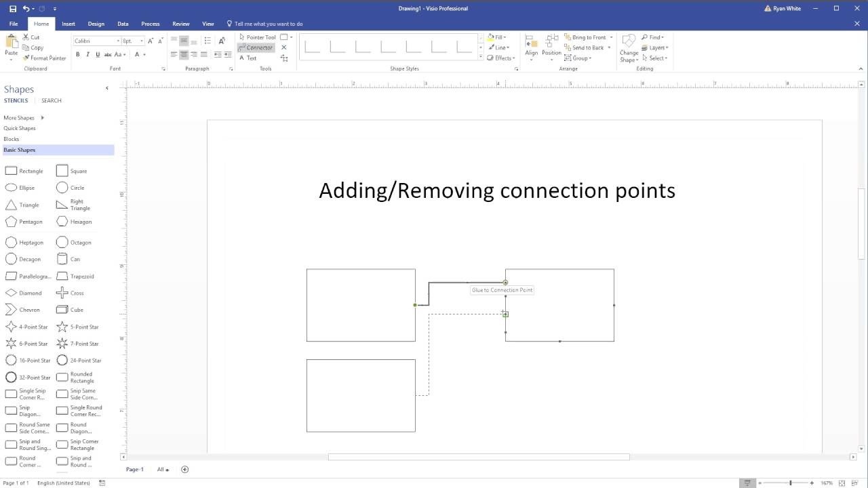Click the Connection Point tool icon

284,47
